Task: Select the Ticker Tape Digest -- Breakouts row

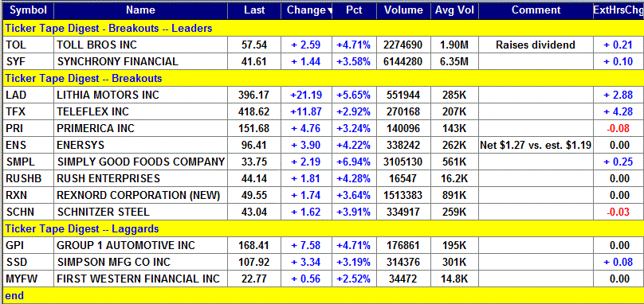Action: click(x=322, y=78)
